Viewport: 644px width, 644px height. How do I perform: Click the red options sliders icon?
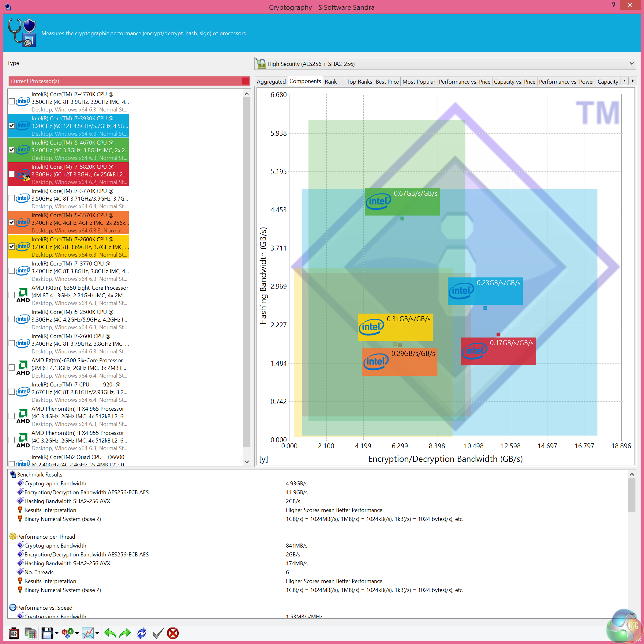tap(14, 633)
